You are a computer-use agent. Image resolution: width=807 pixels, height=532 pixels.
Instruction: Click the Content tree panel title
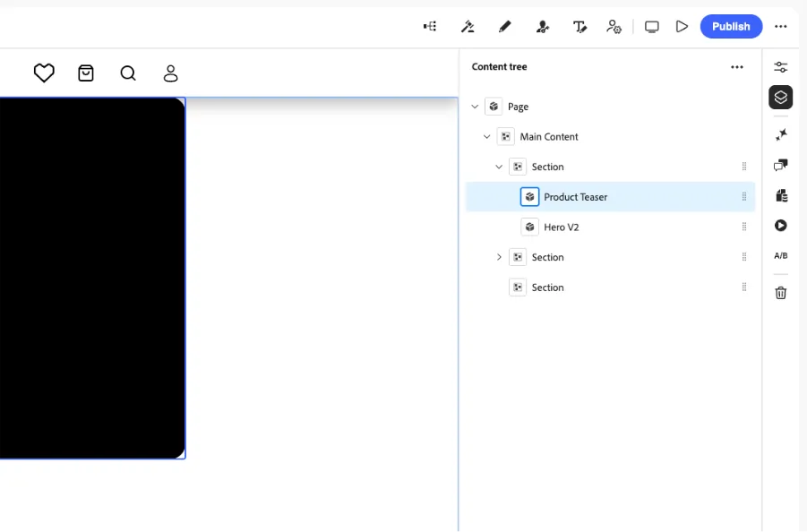coord(499,67)
